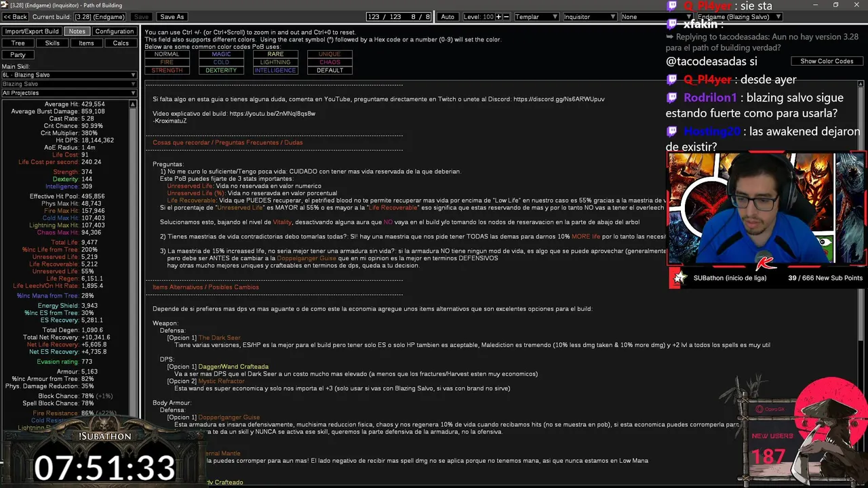Insert the FIRE color code
The height and width of the screenshot is (488, 868).
pos(167,62)
